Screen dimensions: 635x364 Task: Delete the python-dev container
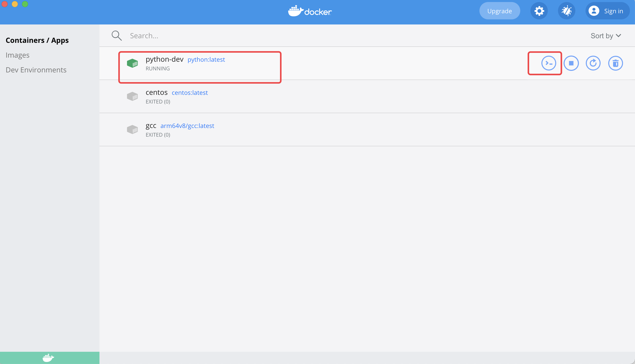615,63
